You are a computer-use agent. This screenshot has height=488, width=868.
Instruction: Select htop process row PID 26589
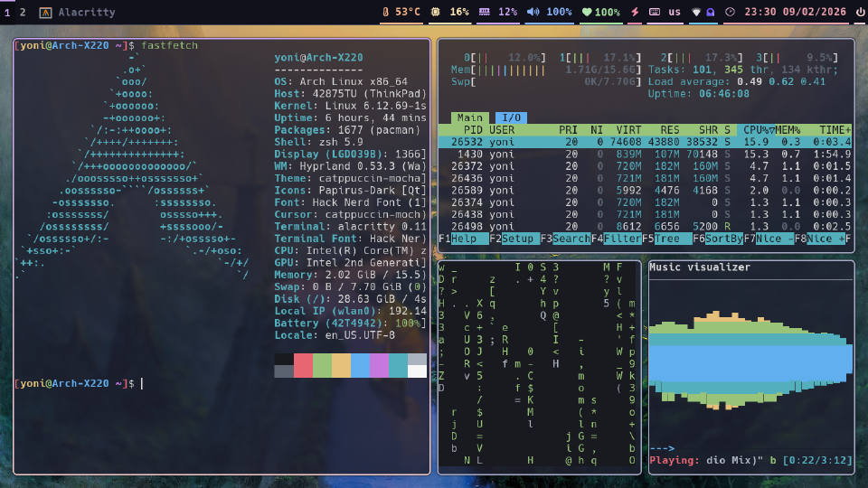[645, 191]
